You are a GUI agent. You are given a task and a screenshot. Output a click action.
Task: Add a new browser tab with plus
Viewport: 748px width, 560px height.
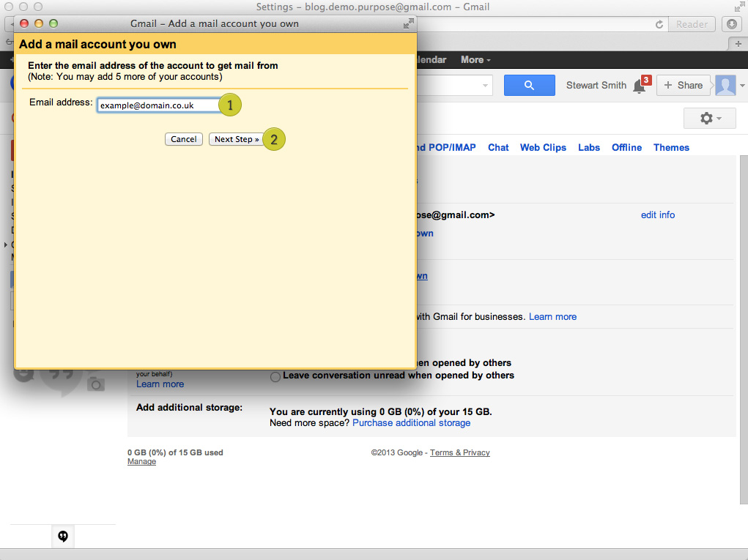coord(739,44)
